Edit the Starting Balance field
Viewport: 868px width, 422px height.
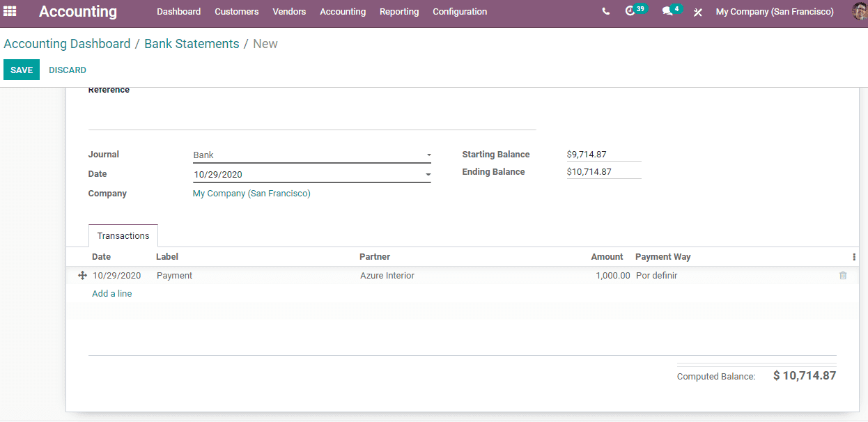[x=604, y=155]
